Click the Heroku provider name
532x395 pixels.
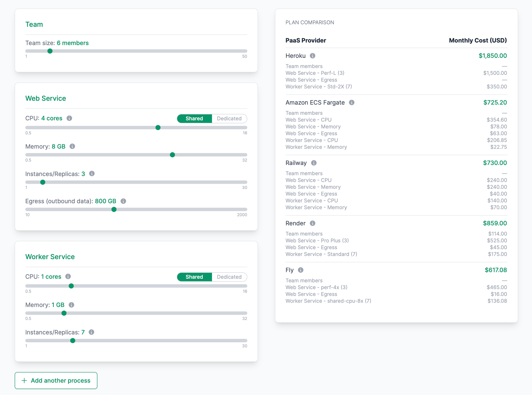click(295, 56)
